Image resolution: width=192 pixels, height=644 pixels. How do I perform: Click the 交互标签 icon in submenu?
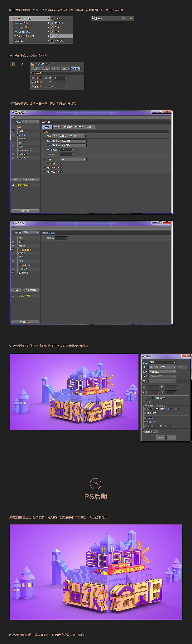[52, 23]
